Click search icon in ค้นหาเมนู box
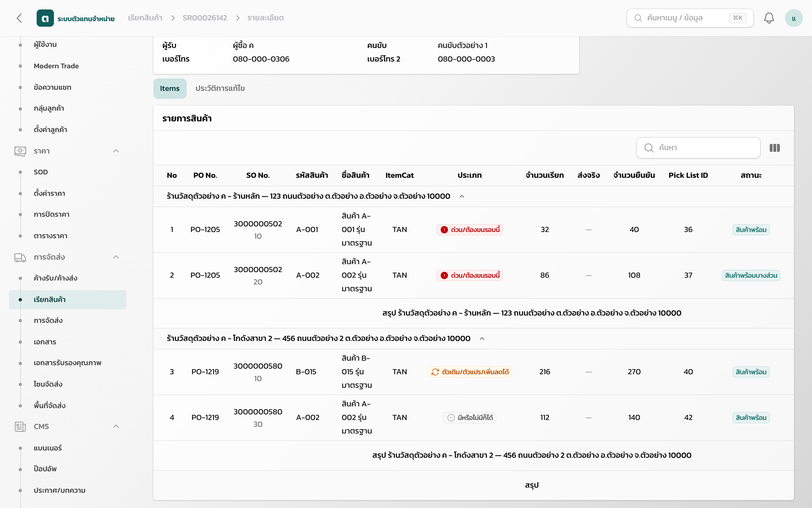 (638, 18)
